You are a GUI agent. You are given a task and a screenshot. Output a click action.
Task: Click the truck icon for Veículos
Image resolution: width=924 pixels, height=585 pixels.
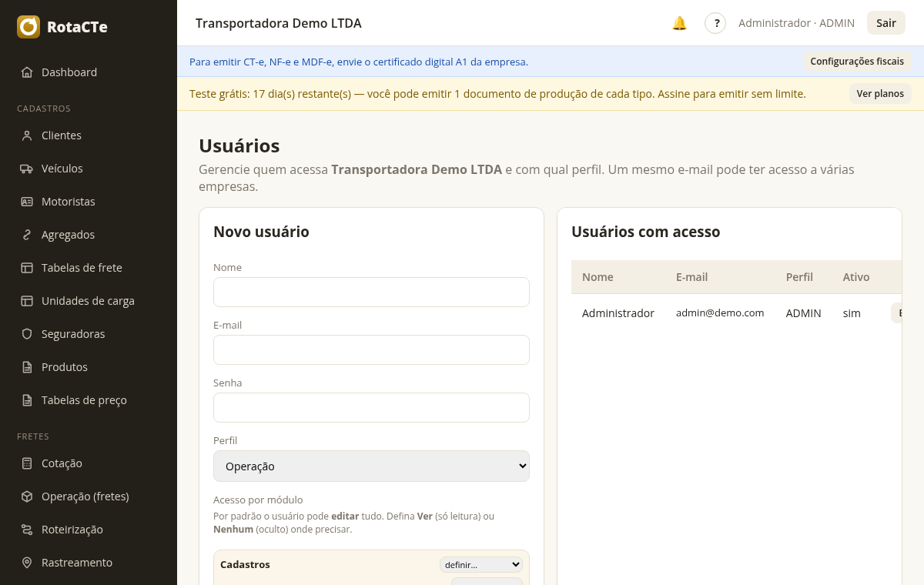coord(27,169)
